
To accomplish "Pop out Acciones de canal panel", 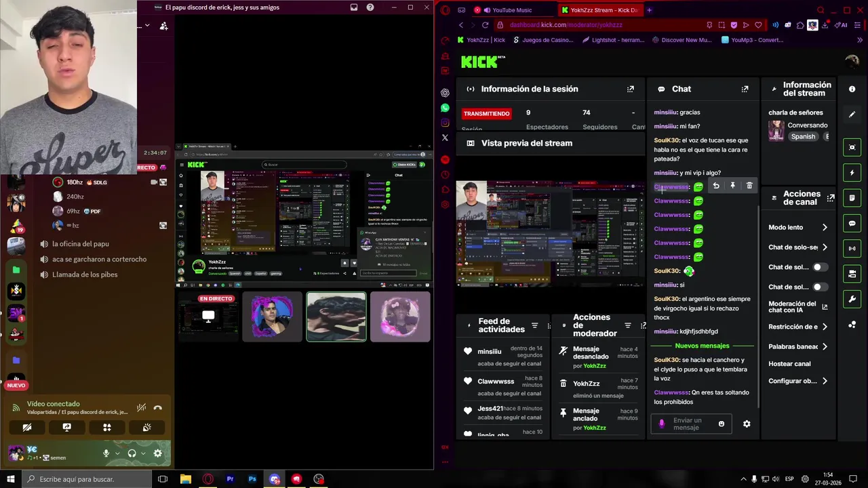I will pyautogui.click(x=831, y=198).
